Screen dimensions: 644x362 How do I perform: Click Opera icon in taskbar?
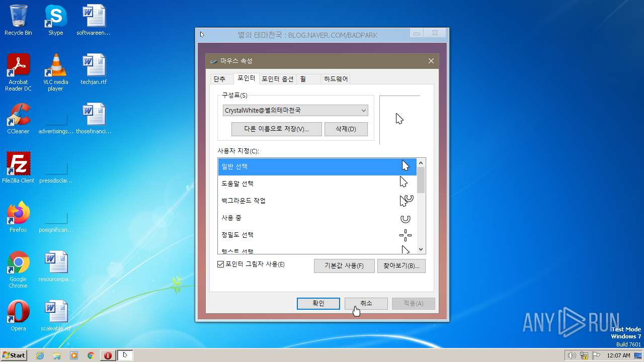(x=108, y=355)
